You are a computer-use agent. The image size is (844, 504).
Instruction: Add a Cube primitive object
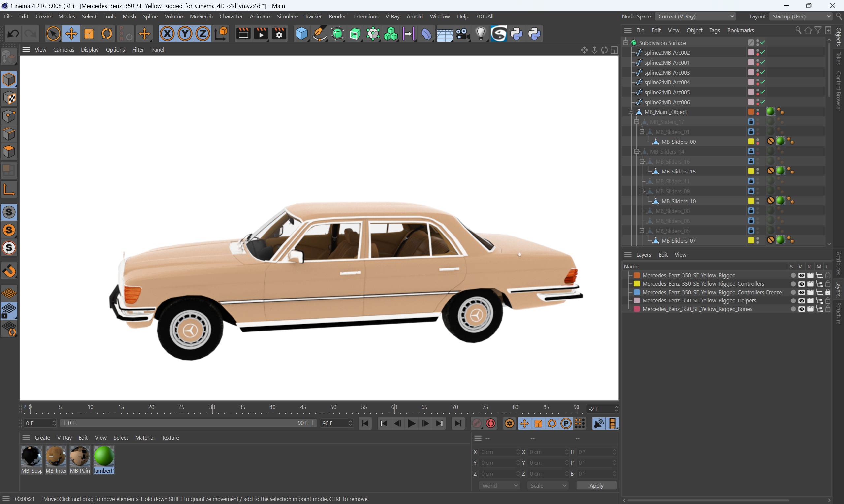click(301, 34)
